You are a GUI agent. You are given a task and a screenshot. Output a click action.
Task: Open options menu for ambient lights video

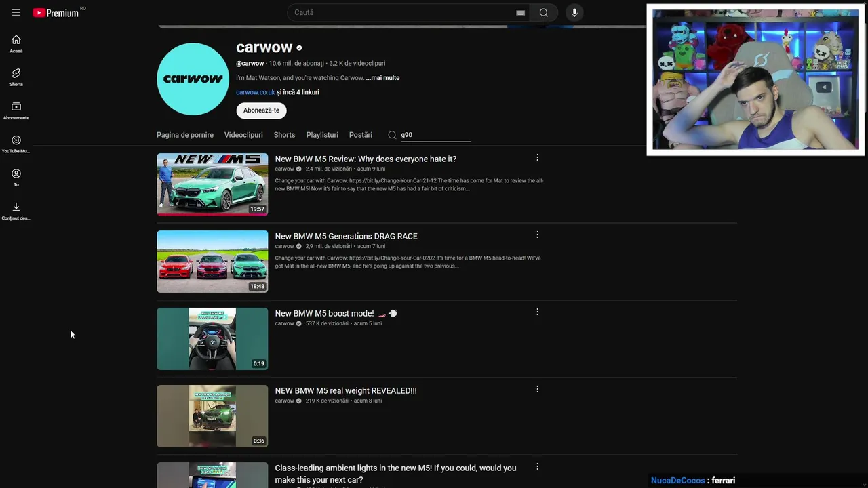coord(537,466)
